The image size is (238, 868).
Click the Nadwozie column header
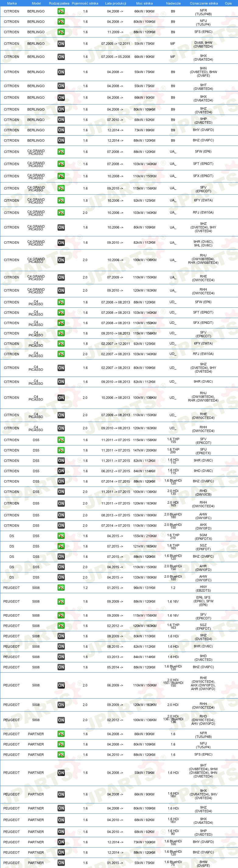click(x=173, y=3)
